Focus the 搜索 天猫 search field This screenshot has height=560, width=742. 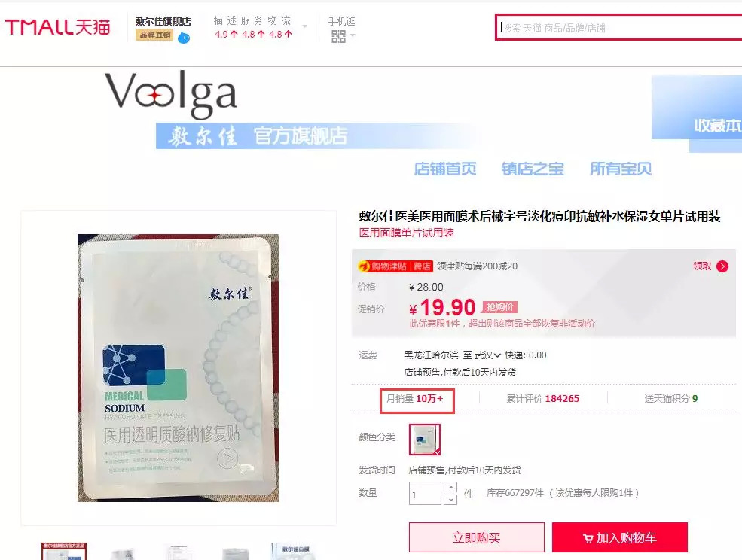(619, 28)
